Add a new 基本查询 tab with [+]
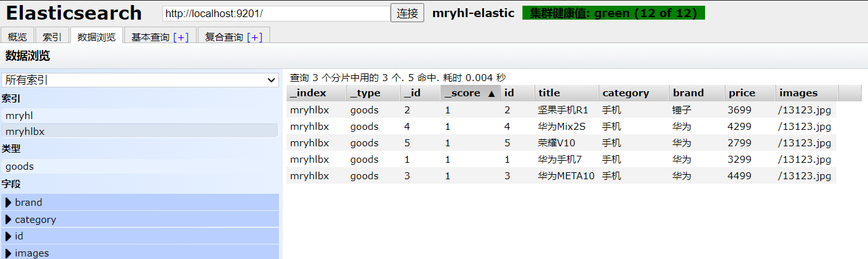Viewport: 868px width, 259px height. [181, 37]
